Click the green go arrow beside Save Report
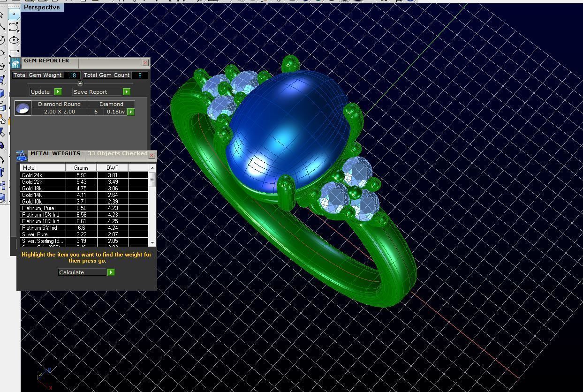Image resolution: width=583 pixels, height=392 pixels. pos(126,92)
